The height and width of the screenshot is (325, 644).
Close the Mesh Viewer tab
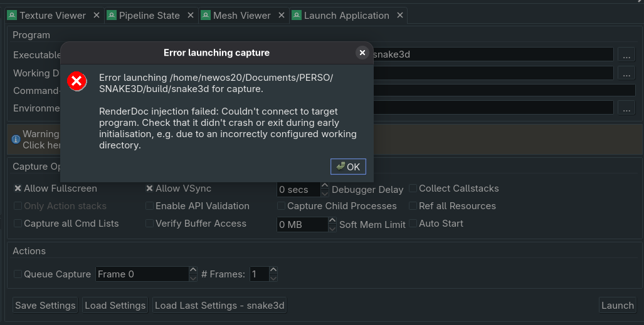[x=281, y=16]
